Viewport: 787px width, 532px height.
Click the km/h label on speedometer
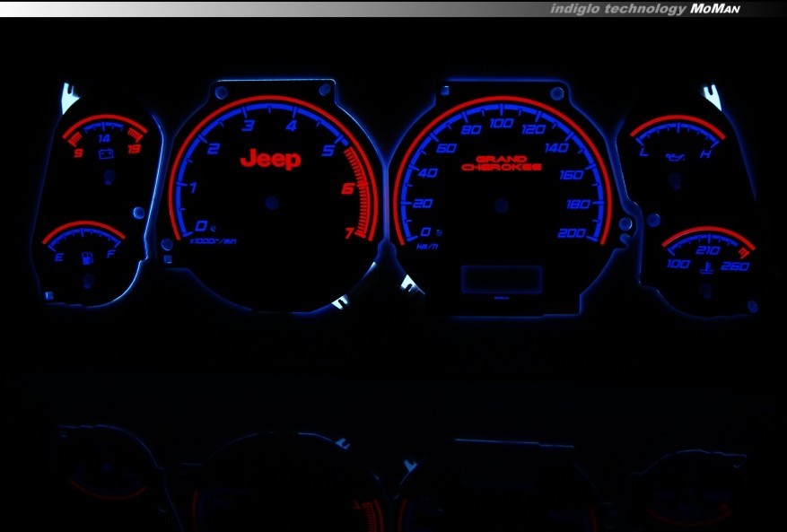(x=427, y=244)
